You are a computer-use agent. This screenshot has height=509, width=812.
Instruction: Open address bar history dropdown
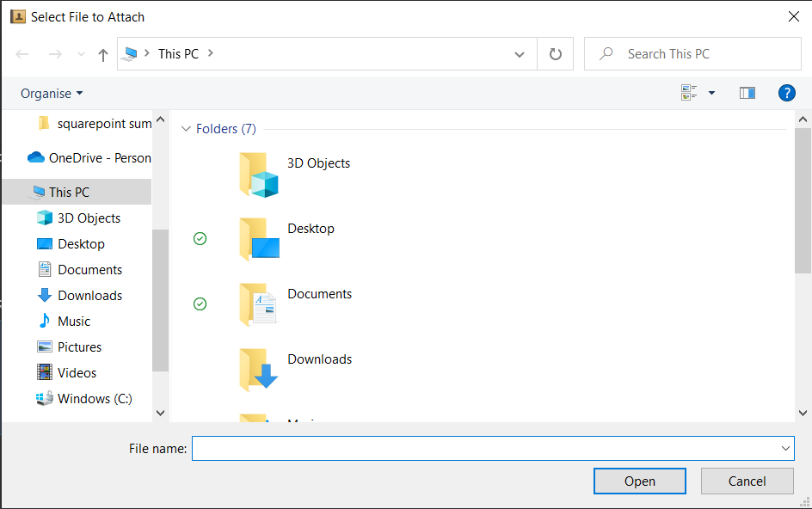(x=520, y=54)
